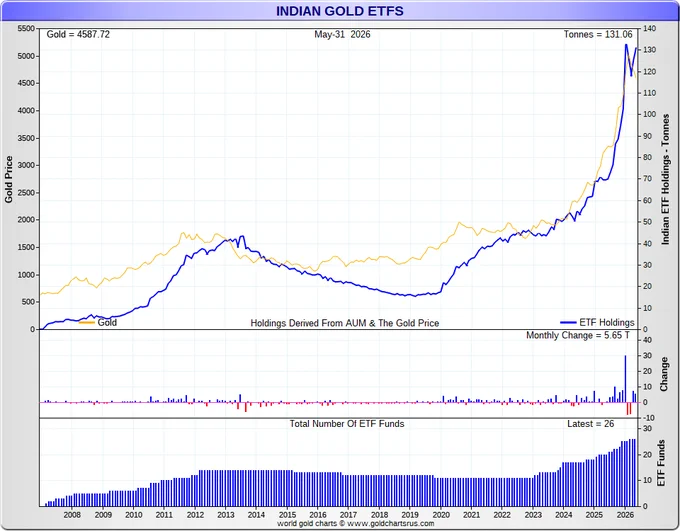Click the 2026 year label on time axis
This screenshot has height=531, width=680.
pos(625,515)
